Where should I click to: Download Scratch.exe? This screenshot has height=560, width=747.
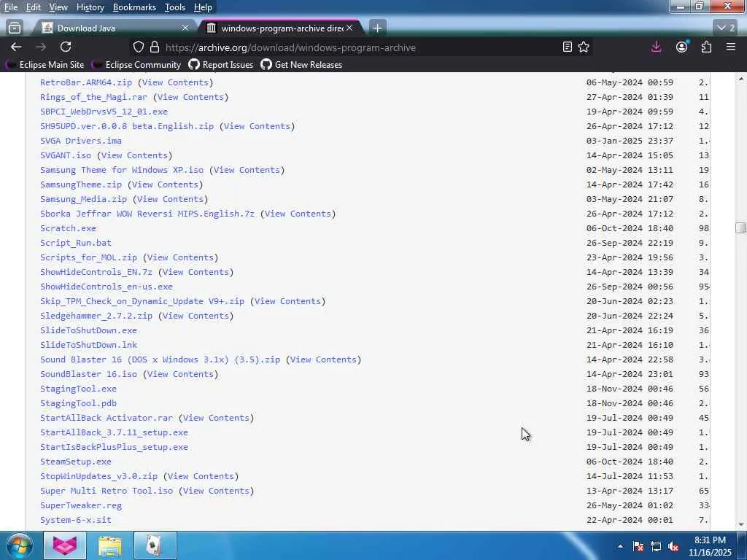pos(68,228)
